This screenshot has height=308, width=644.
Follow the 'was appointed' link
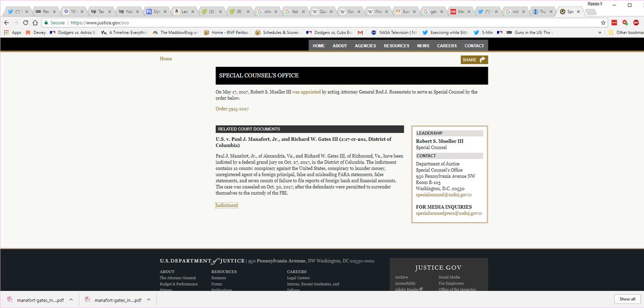[306, 92]
